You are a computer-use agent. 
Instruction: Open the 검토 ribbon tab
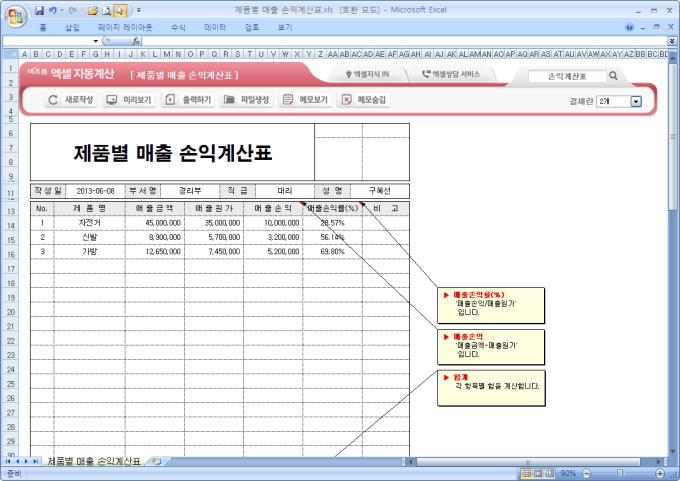point(252,28)
